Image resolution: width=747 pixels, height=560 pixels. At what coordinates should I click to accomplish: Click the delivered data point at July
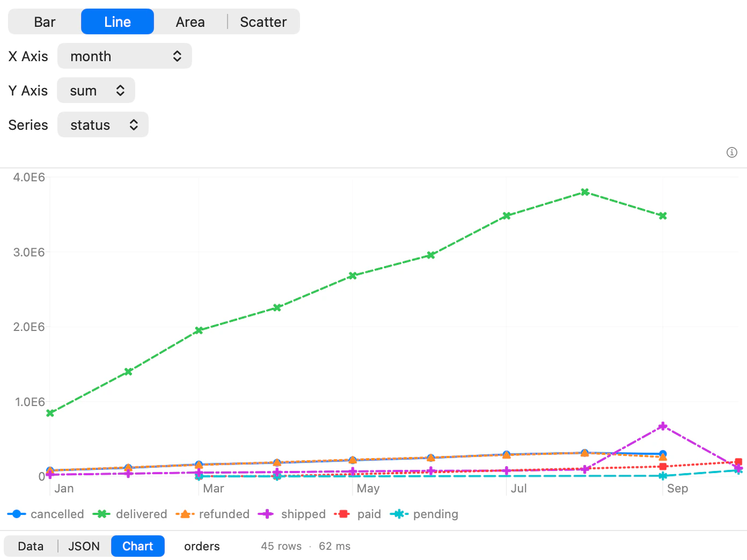tap(506, 216)
